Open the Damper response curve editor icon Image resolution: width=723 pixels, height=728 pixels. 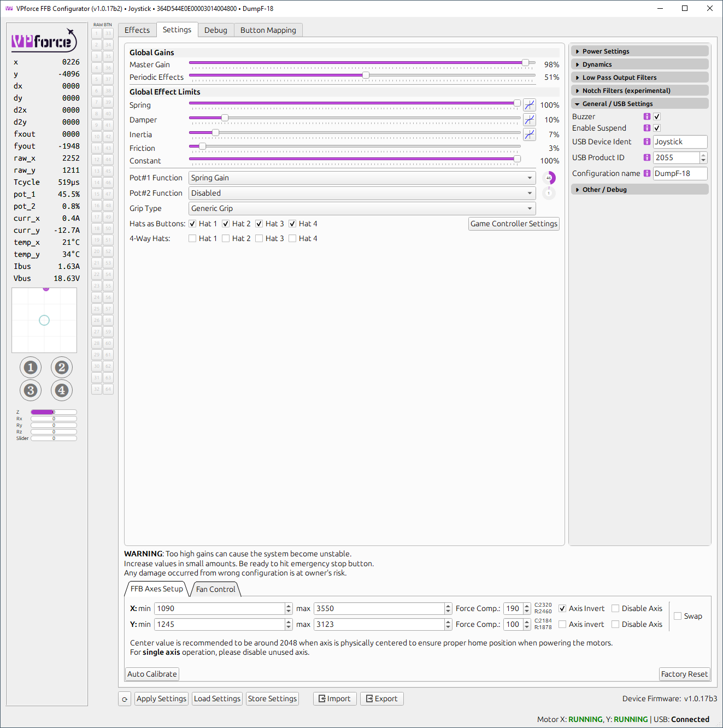(529, 119)
